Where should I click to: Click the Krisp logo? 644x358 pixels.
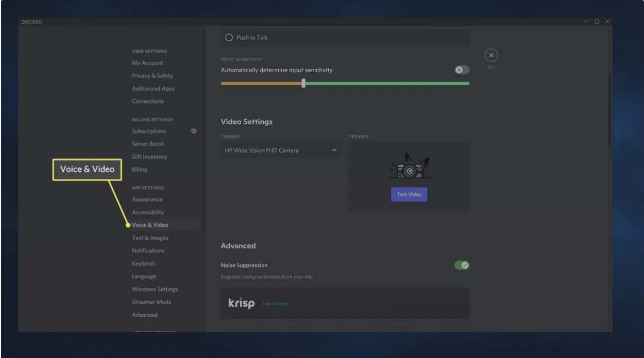pyautogui.click(x=241, y=303)
